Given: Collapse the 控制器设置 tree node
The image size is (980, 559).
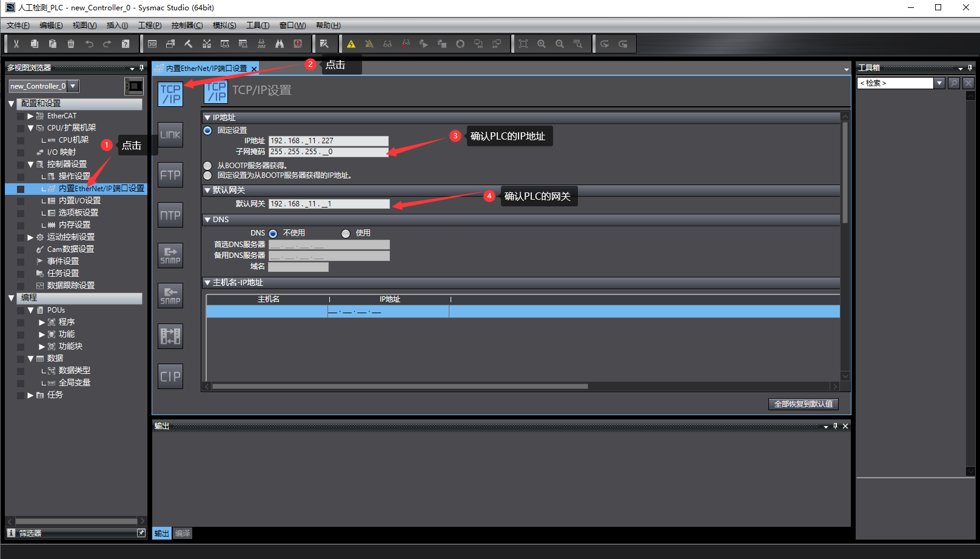Looking at the screenshot, I should click(x=31, y=164).
